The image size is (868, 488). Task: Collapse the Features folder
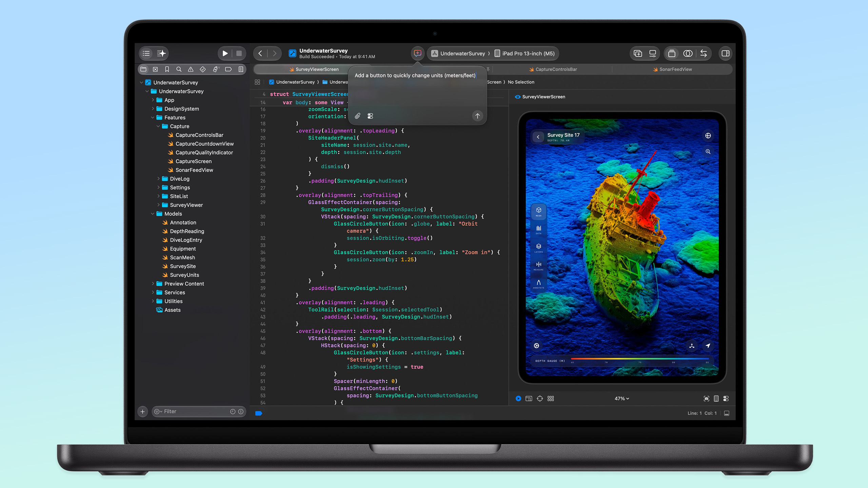click(153, 118)
